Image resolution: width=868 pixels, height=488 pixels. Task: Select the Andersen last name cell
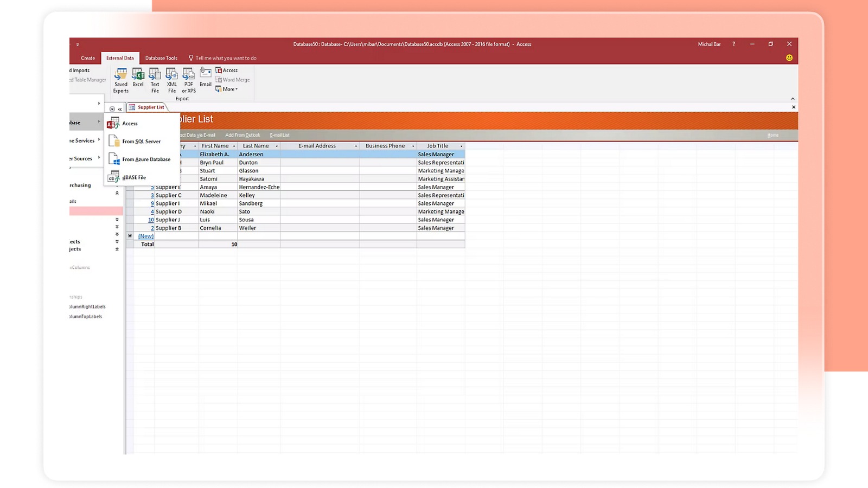(259, 155)
